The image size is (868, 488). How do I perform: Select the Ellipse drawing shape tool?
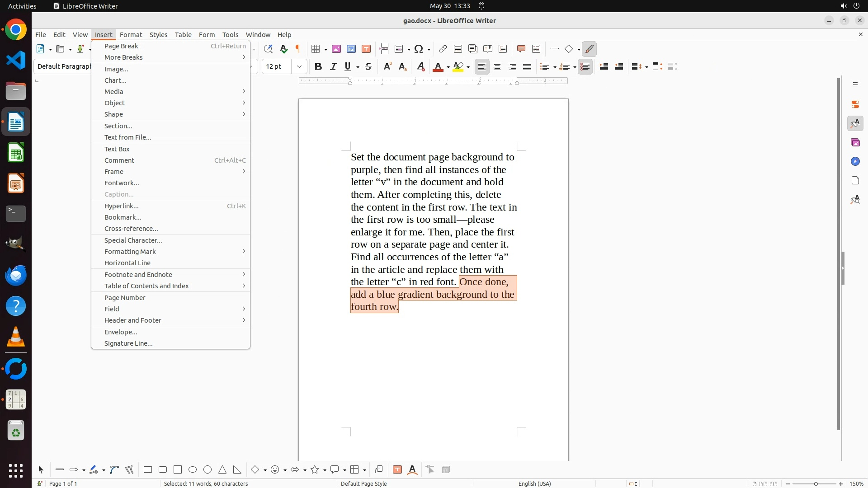[x=193, y=469]
